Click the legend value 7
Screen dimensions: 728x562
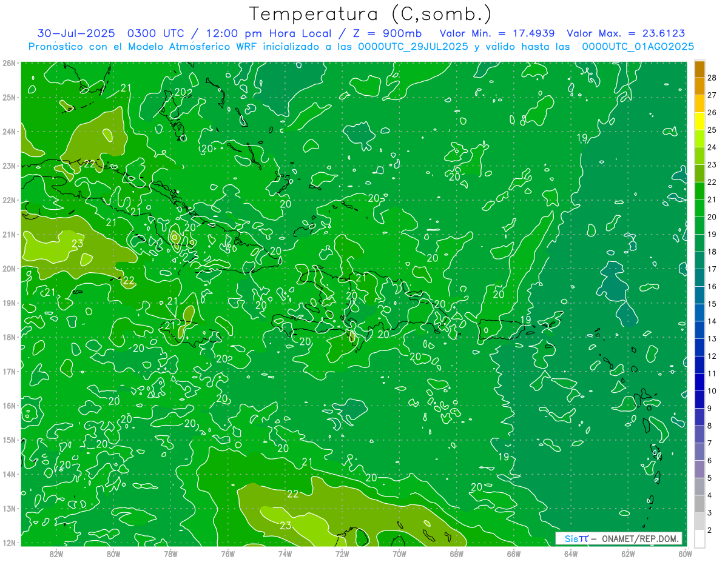(x=710, y=443)
